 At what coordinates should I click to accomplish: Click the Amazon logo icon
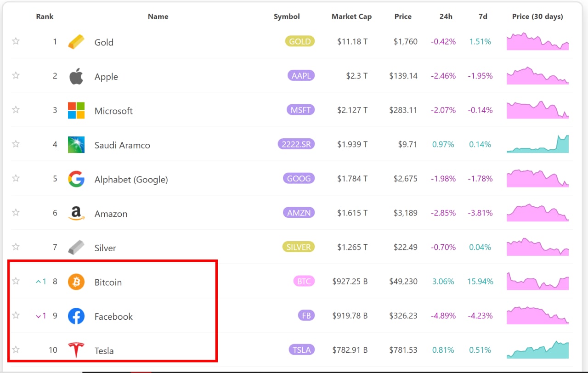[x=76, y=213]
